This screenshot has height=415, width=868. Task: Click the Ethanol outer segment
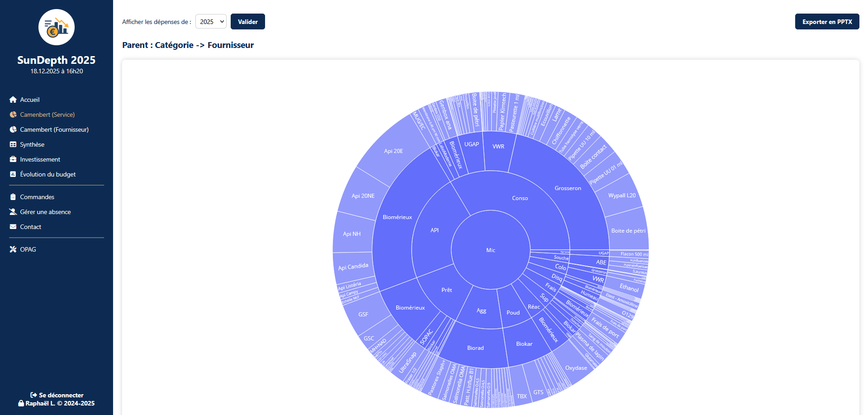[x=629, y=288]
